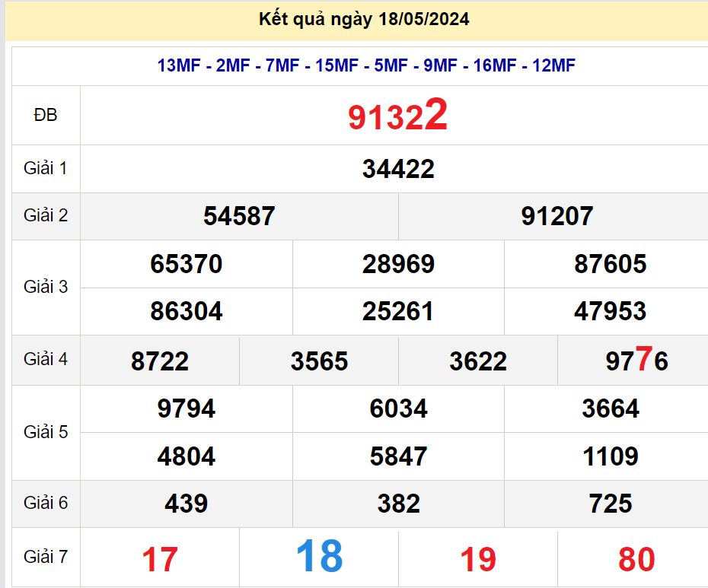Select the Giải 3 number 47953

coord(610,311)
